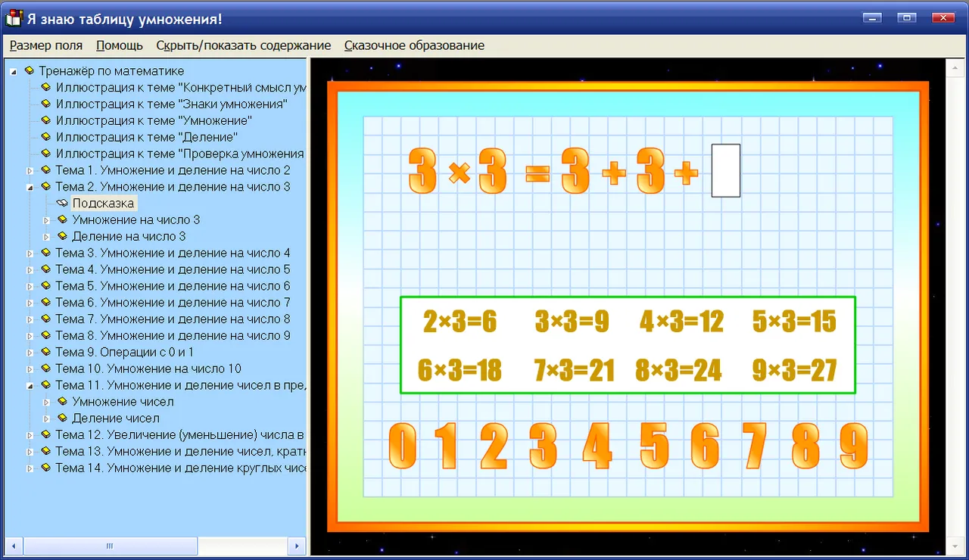
Task: Open the Сказочное образование menu
Action: point(414,45)
